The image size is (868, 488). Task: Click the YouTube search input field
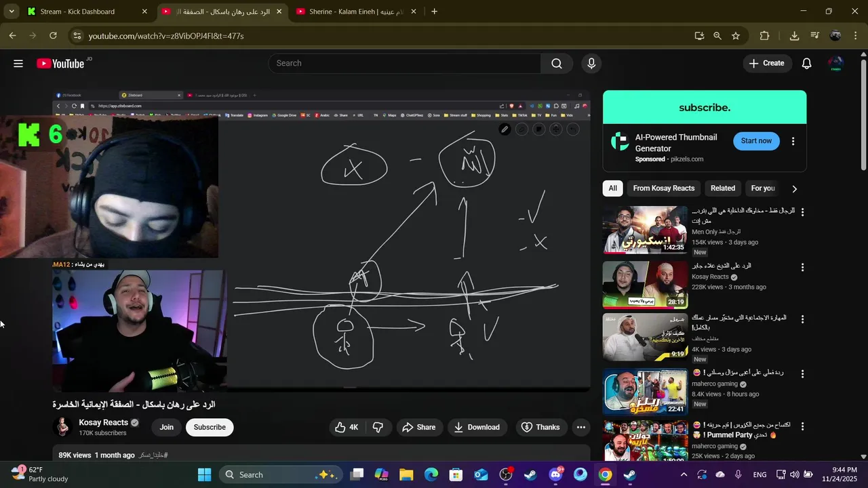405,63
